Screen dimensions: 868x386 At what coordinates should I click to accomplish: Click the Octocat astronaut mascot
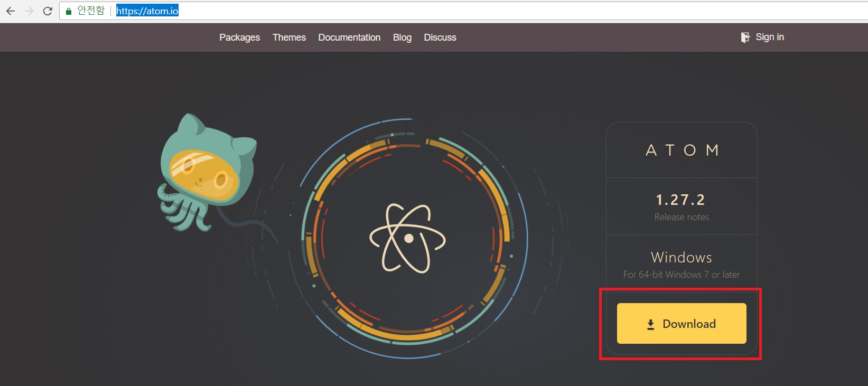tap(207, 172)
